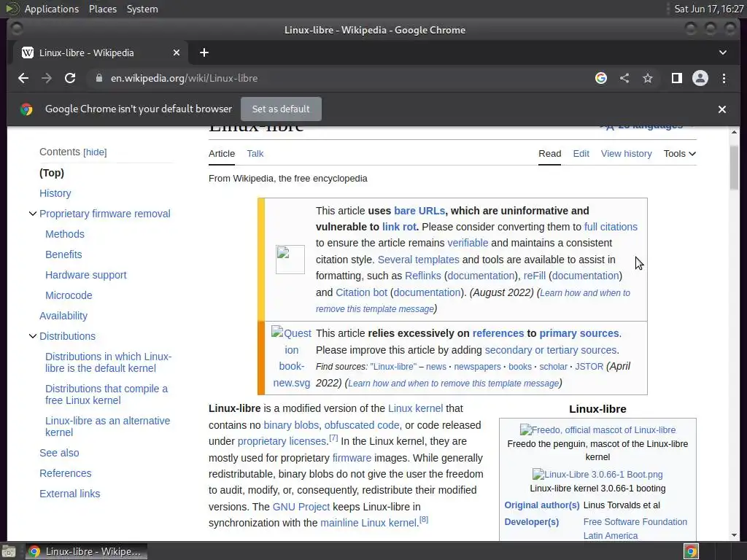Collapse the Proprietary firmware removal section
This screenshot has width=747, height=560.
click(32, 214)
